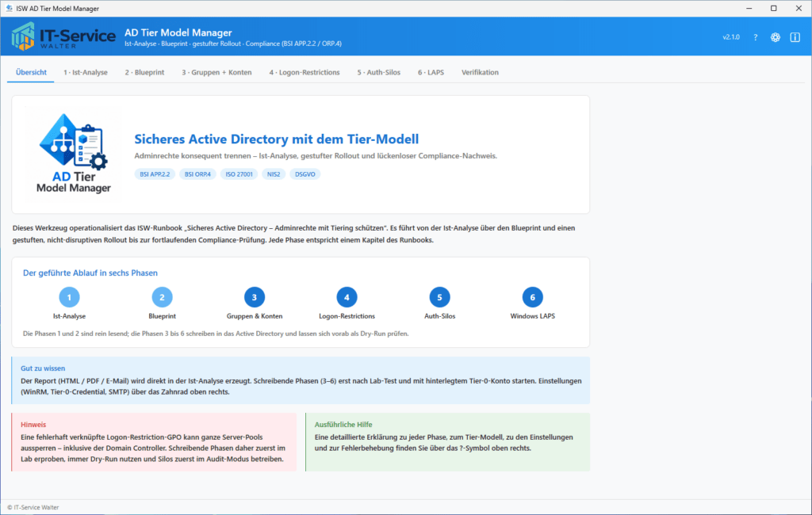The image size is (812, 515).
Task: Click the ISO 27001 badge
Action: [x=239, y=174]
